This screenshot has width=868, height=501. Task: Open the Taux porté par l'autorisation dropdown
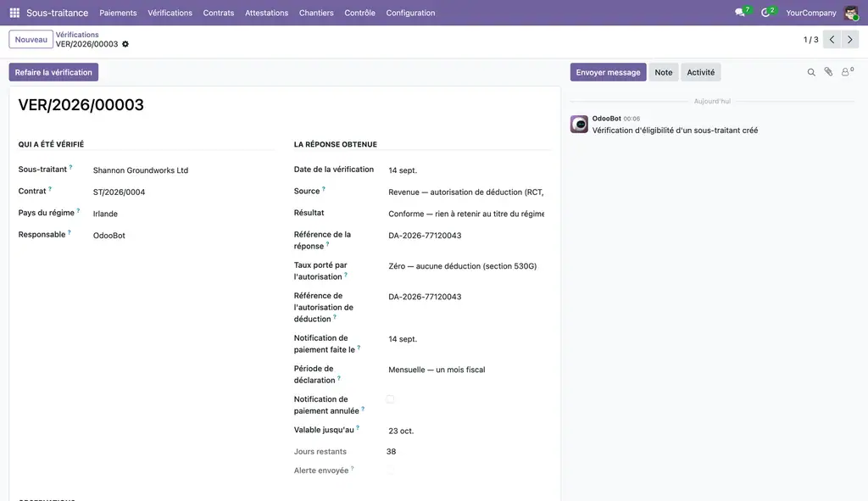(466, 266)
